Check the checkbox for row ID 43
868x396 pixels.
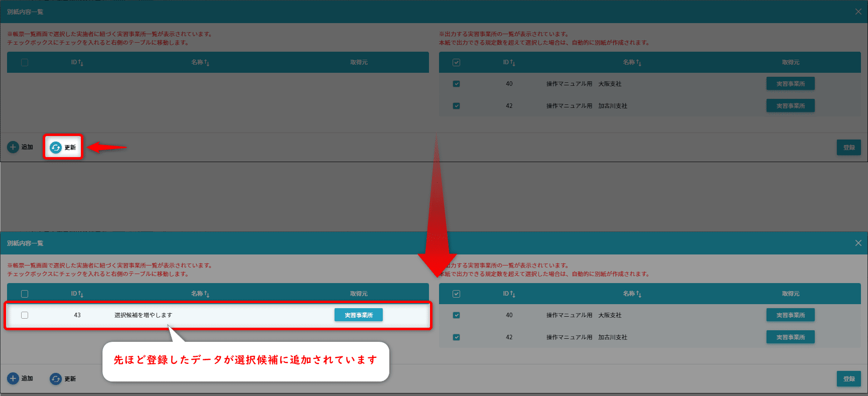[x=25, y=315]
